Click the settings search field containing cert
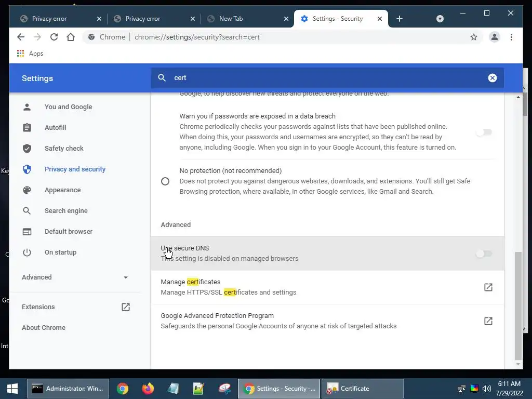This screenshot has height=399, width=532. [x=327, y=78]
